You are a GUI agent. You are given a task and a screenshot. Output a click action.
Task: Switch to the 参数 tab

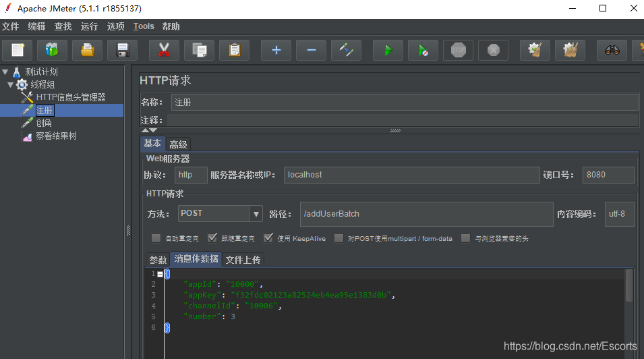[158, 260]
